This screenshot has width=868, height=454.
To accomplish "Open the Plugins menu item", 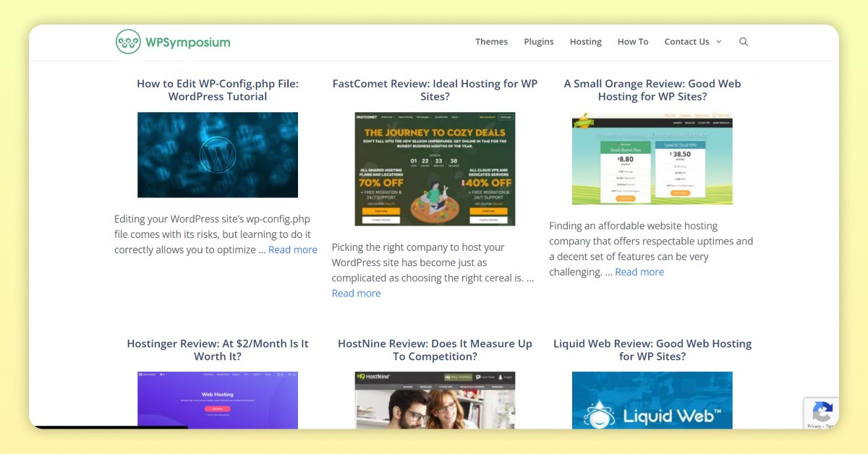I will coord(539,42).
